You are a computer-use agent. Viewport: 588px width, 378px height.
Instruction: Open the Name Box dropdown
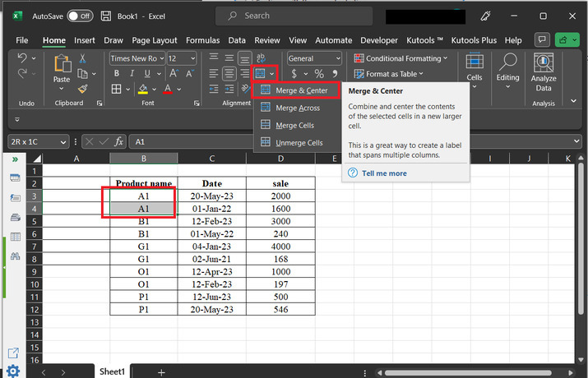pyautogui.click(x=62, y=141)
